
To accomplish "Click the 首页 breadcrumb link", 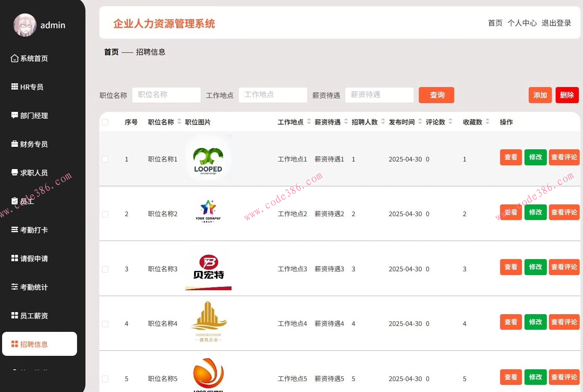I will [111, 52].
